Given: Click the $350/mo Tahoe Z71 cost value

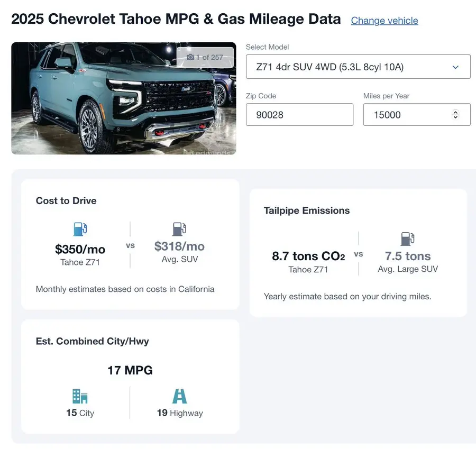Looking at the screenshot, I should [x=80, y=249].
